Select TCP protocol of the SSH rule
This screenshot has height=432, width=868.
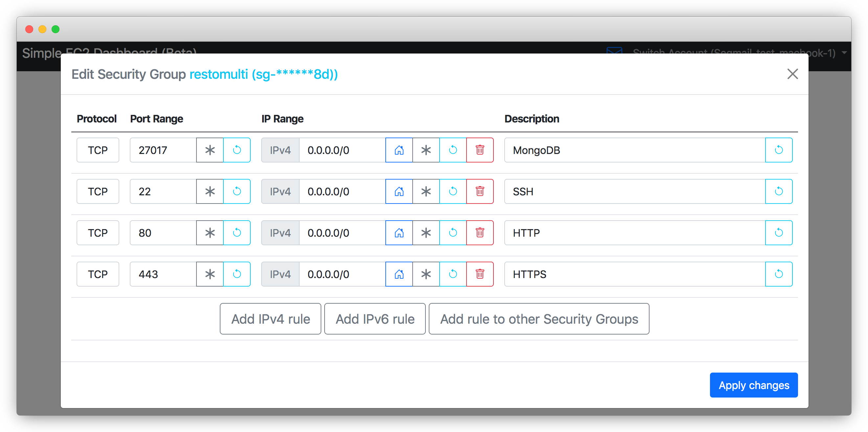point(98,191)
